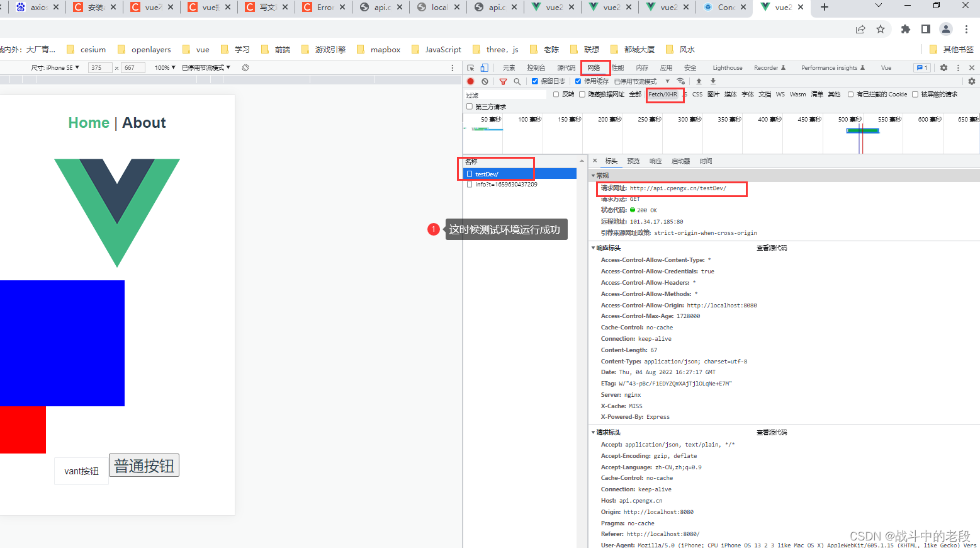The height and width of the screenshot is (548, 980).
Task: Share this page icon in address bar
Action: pyautogui.click(x=860, y=29)
